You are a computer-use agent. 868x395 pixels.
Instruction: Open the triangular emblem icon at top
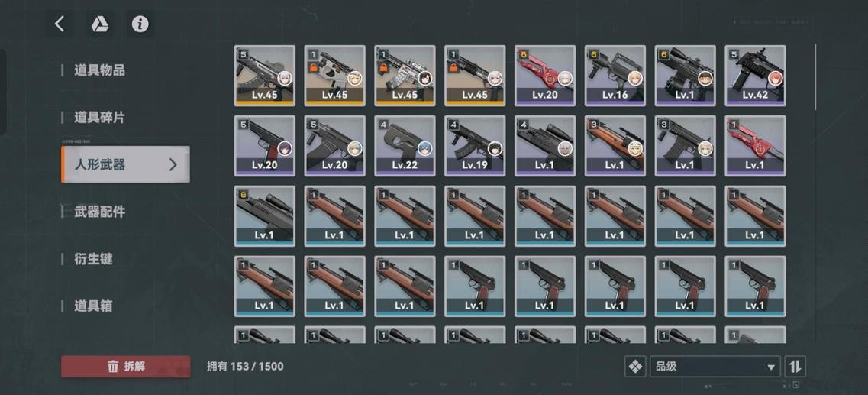100,24
